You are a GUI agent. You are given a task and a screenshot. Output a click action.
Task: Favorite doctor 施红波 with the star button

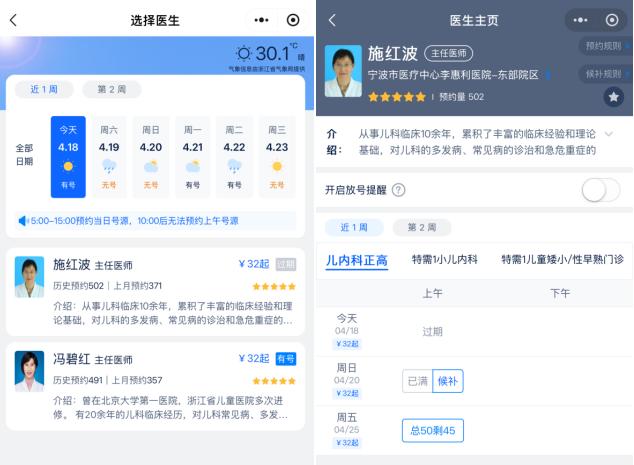[613, 97]
